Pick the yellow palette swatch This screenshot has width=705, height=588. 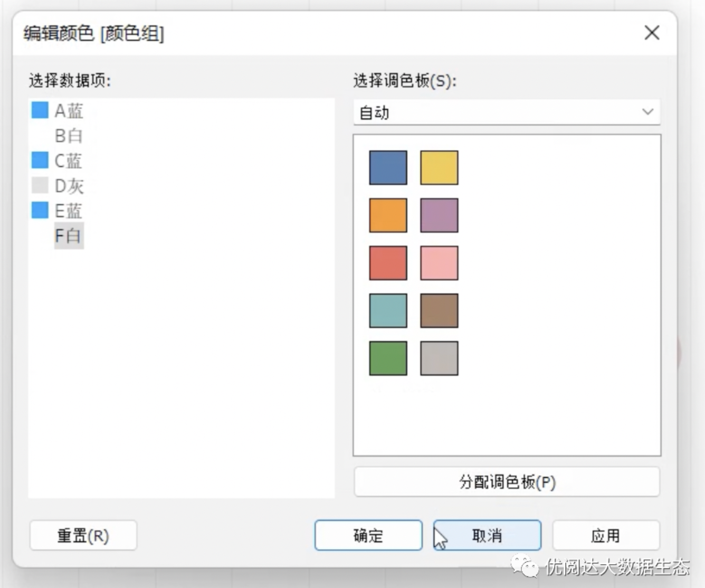pyautogui.click(x=439, y=168)
